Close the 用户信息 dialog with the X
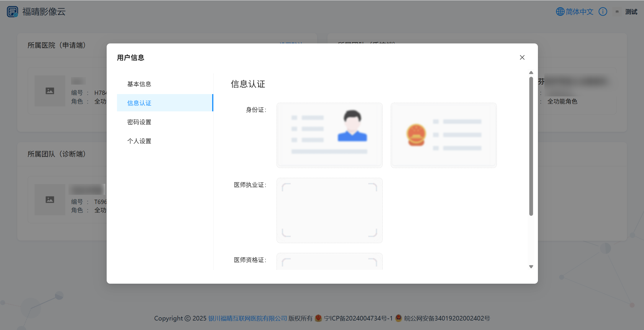The width and height of the screenshot is (644, 330). [522, 57]
